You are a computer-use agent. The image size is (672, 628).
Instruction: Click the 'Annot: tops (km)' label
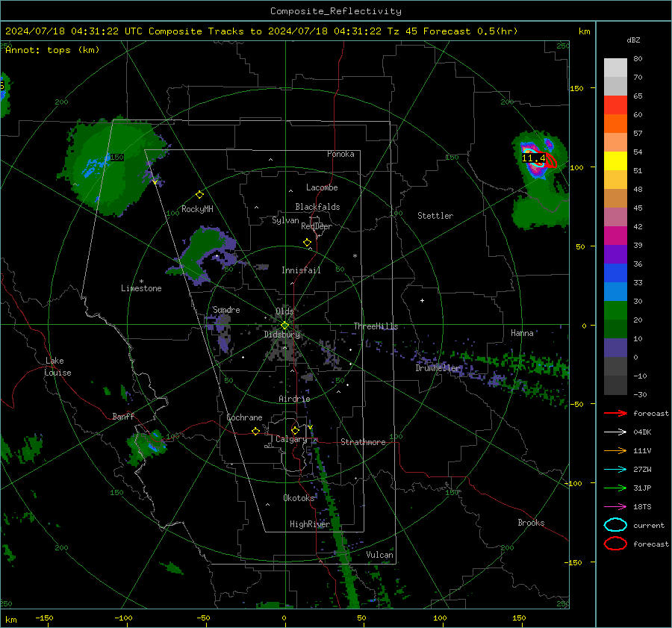(52, 50)
